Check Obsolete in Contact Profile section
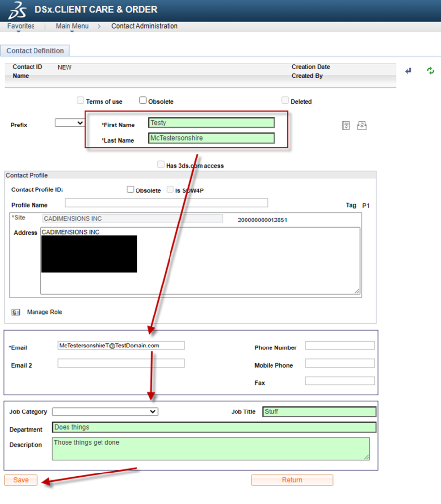 tap(131, 189)
